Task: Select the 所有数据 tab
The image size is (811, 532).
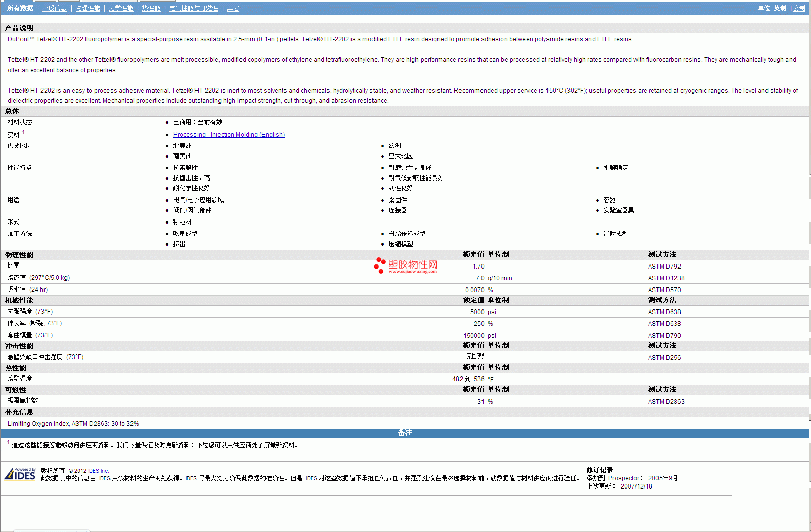Action: click(x=20, y=8)
